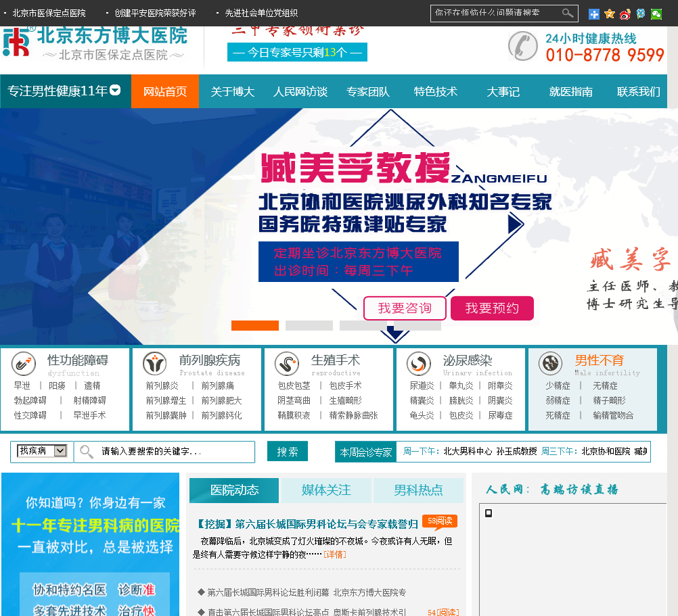Share via Sina Weibo icon

(x=625, y=14)
